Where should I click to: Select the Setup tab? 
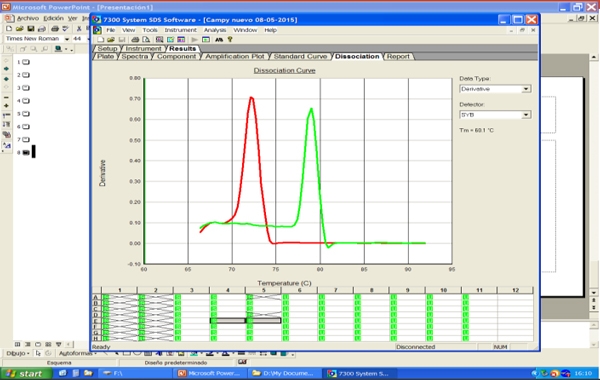[x=107, y=49]
